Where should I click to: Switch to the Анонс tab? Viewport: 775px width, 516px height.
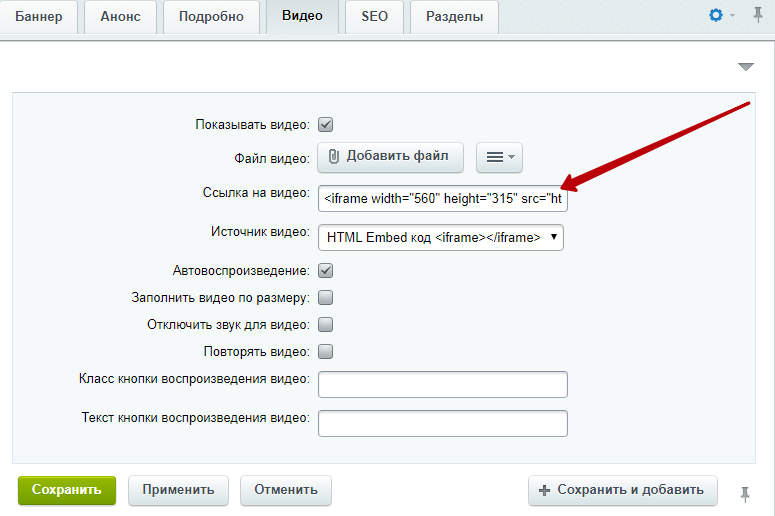121,17
